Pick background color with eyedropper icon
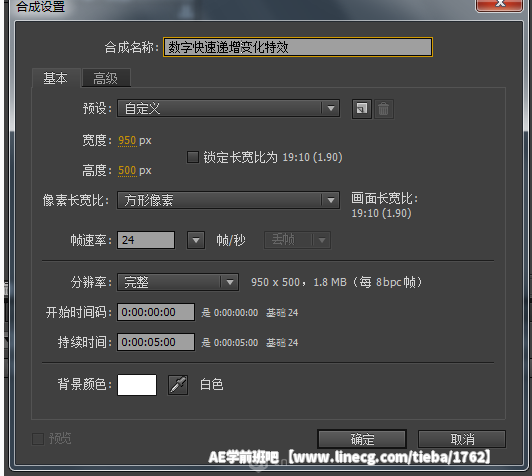 click(178, 385)
